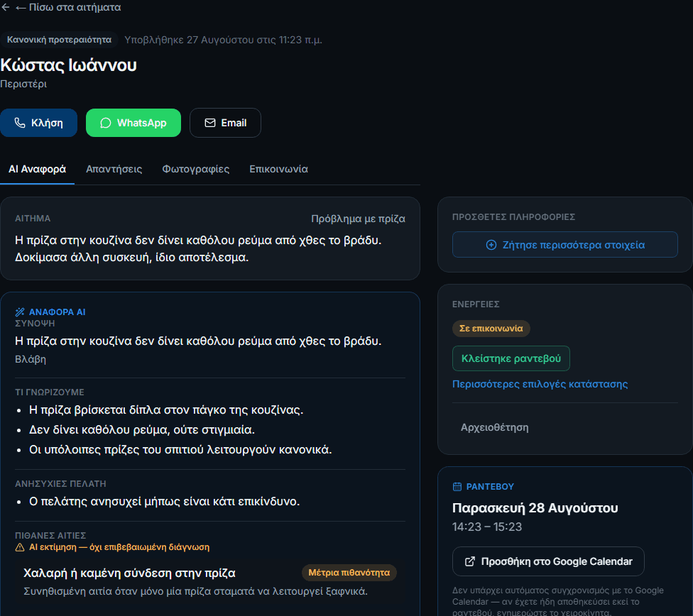693x616 pixels.
Task: Add appointment via Προσθήκη στο Google Calendar
Action: pyautogui.click(x=548, y=561)
